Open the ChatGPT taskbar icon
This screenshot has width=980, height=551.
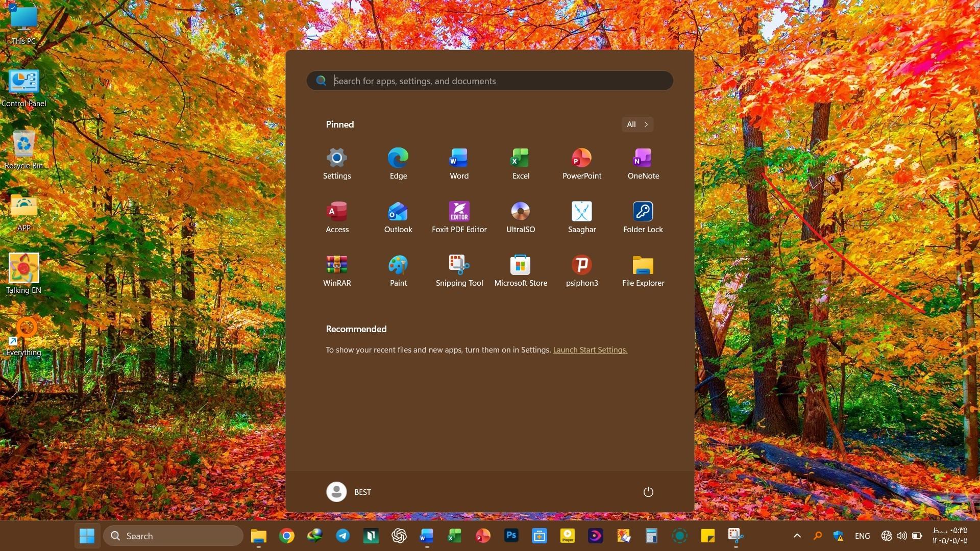pos(399,536)
